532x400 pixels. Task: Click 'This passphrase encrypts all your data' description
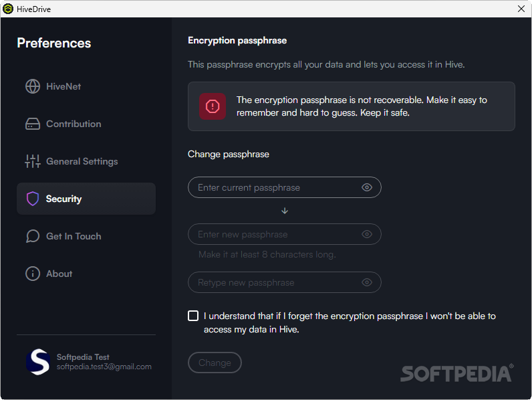(326, 64)
